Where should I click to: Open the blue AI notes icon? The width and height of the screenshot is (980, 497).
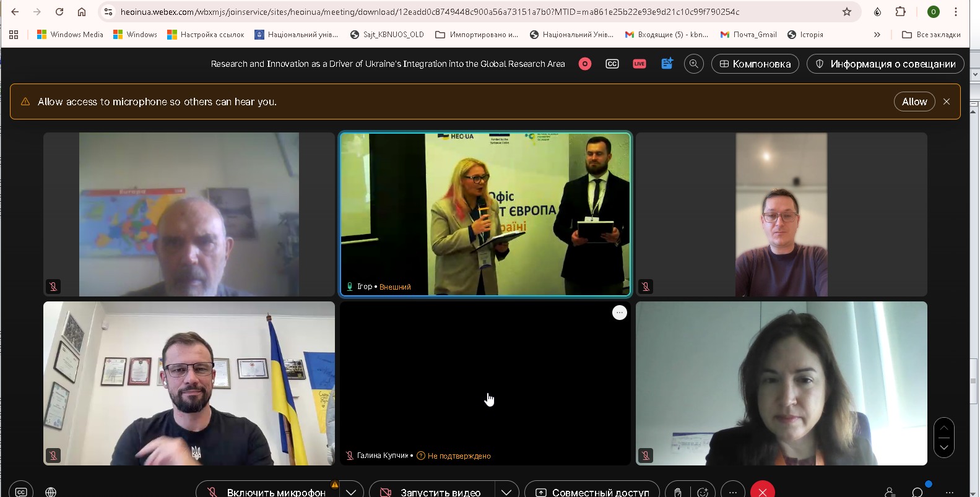point(667,64)
